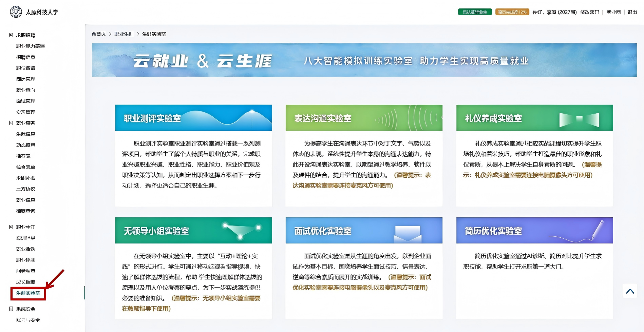Click the home icon in breadcrumb
The image size is (644, 332).
[x=94, y=34]
